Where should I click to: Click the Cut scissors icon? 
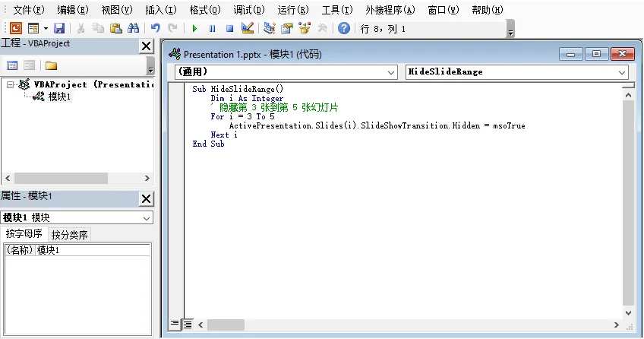(80, 28)
